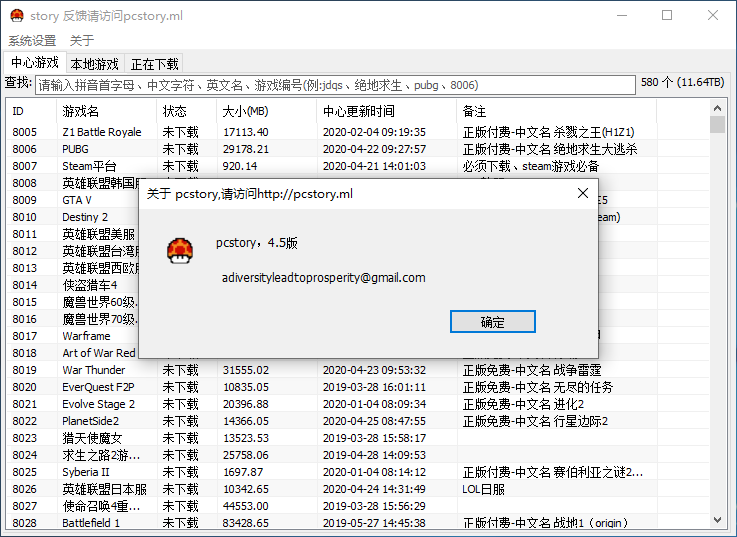The height and width of the screenshot is (537, 737).
Task: Click size value 29178.21
Action: click(245, 149)
